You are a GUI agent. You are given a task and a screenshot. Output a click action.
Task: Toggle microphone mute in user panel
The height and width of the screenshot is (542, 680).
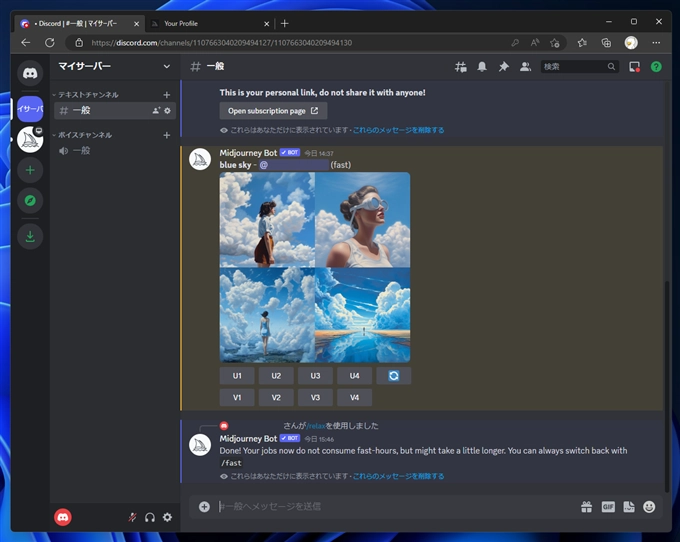click(x=133, y=517)
